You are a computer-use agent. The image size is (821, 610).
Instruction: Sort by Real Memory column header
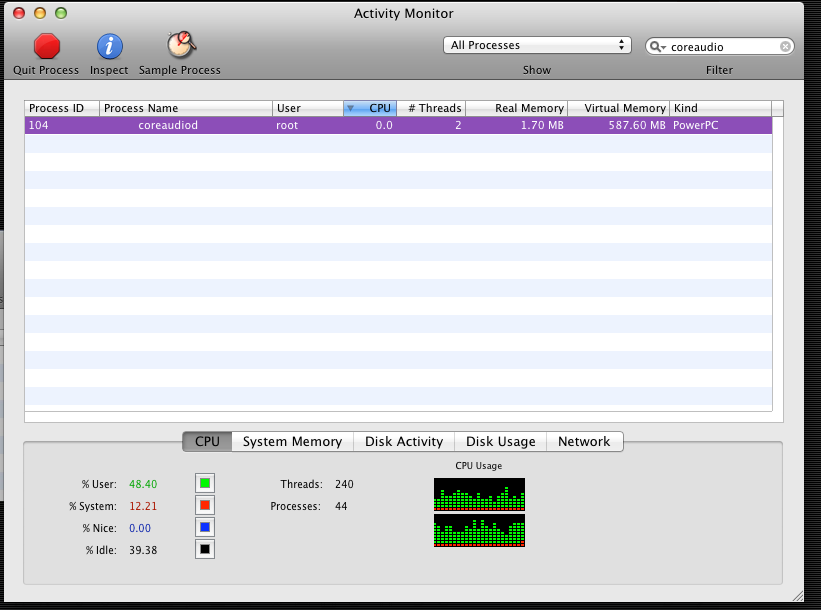pyautogui.click(x=517, y=108)
